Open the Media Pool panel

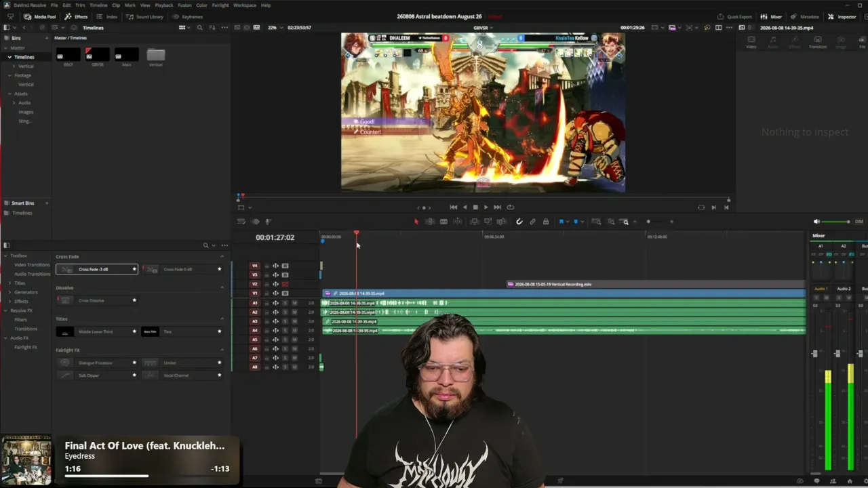40,16
